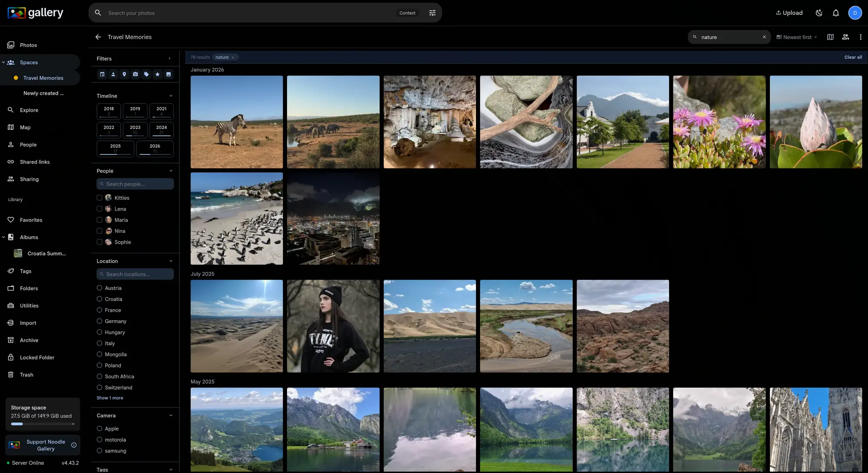Click the Clear all link
Image resolution: width=868 pixels, height=473 pixels.
click(x=853, y=57)
